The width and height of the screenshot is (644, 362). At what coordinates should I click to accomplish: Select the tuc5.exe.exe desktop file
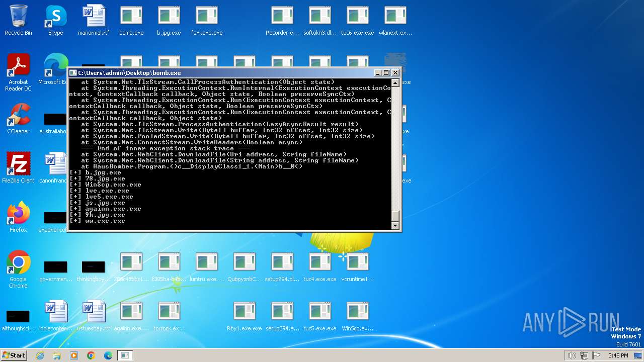[320, 316]
